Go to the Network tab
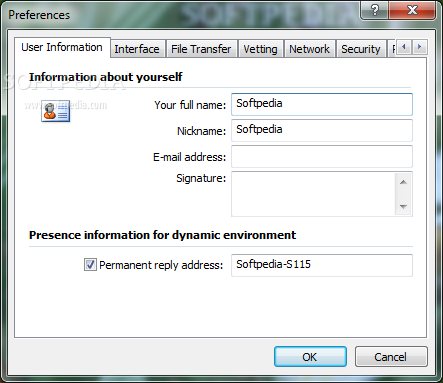 click(309, 49)
